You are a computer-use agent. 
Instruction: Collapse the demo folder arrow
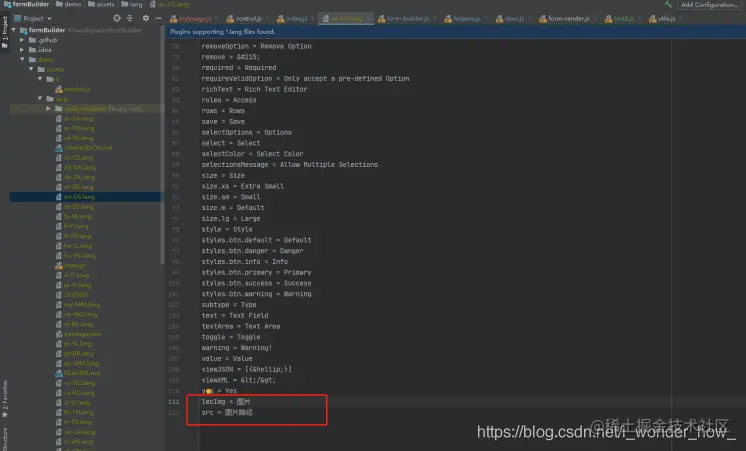(x=22, y=59)
